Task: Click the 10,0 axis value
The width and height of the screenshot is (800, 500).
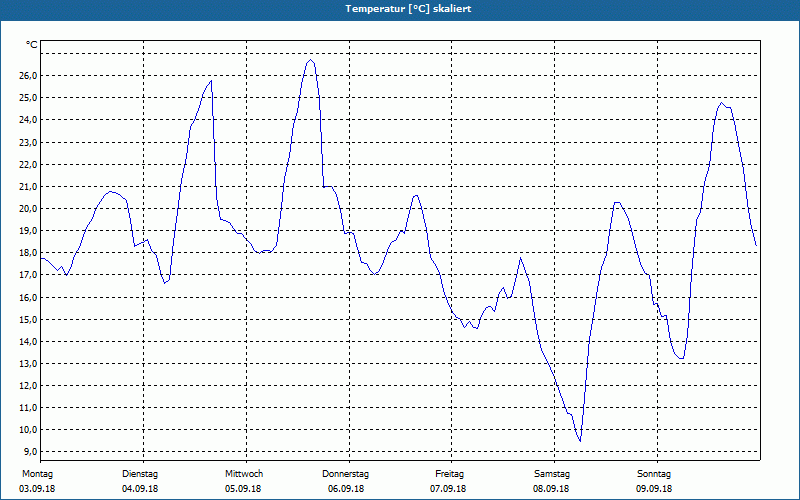Action: tap(29, 430)
